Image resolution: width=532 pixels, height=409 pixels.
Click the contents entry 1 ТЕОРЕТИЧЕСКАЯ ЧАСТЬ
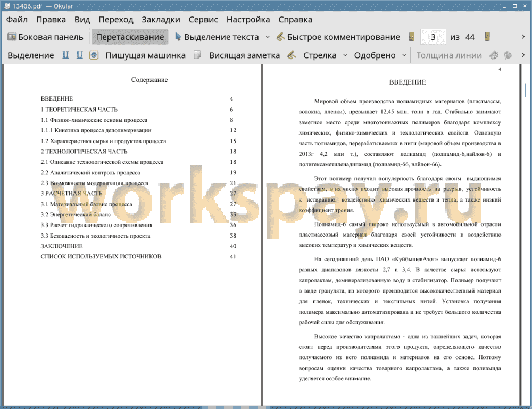pyautogui.click(x=79, y=109)
